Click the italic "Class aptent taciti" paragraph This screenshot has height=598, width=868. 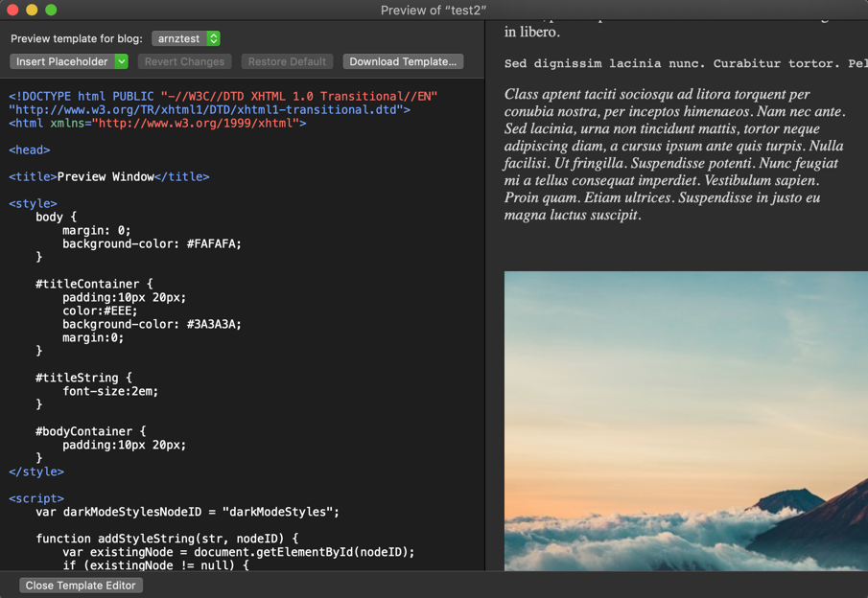673,154
